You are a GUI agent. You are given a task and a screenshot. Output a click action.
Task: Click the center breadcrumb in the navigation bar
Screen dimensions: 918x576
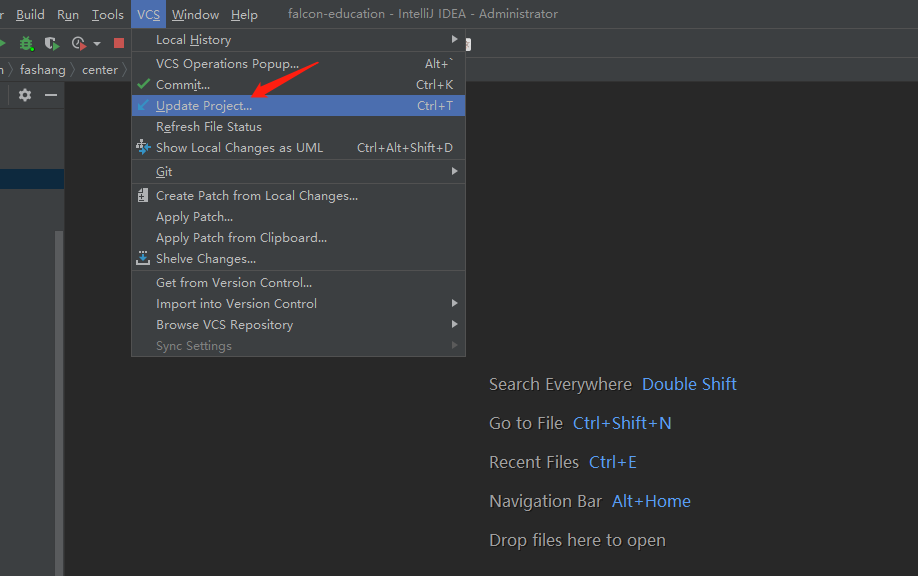point(100,69)
